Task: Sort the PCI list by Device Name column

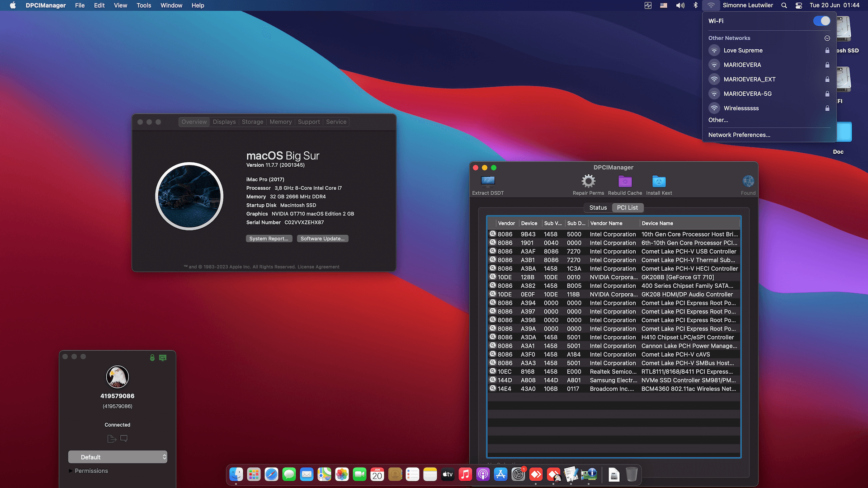Action: pos(689,223)
